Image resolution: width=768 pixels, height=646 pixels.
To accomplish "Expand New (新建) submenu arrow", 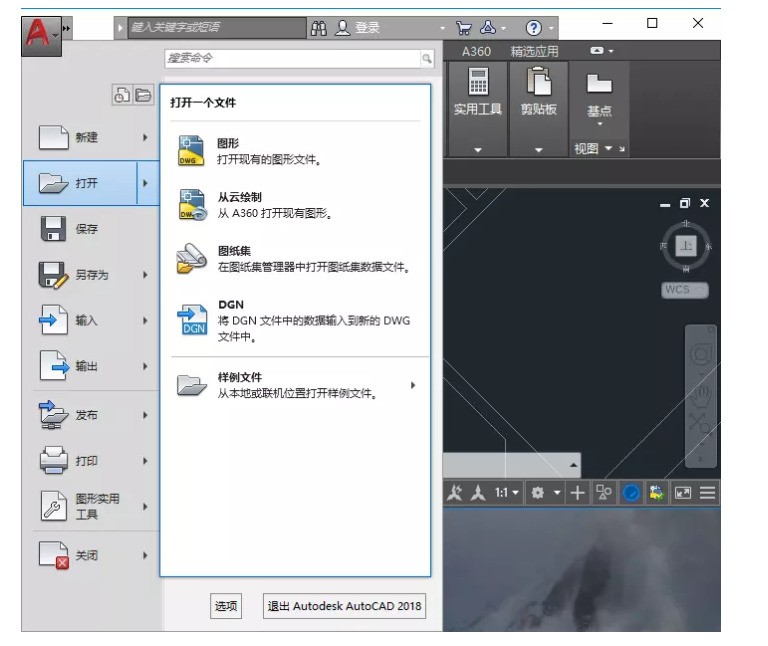I will coord(145,137).
